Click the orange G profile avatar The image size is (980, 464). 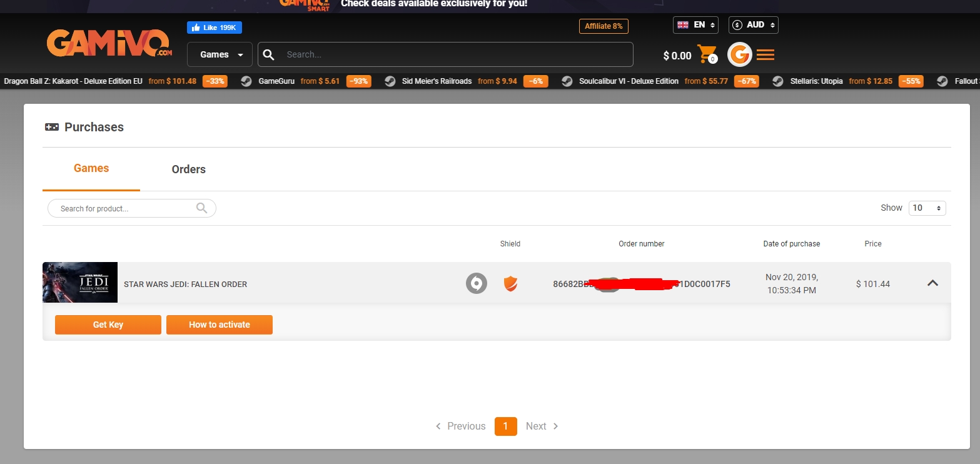(740, 55)
